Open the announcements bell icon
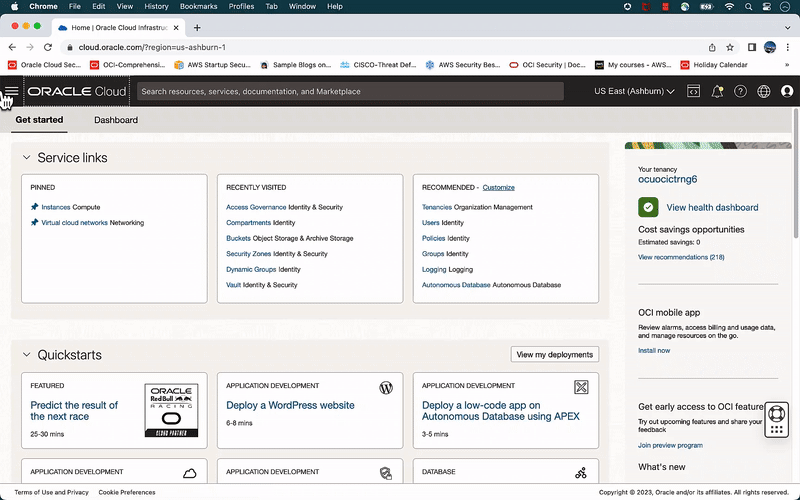This screenshot has height=500, width=800. pyautogui.click(x=717, y=91)
